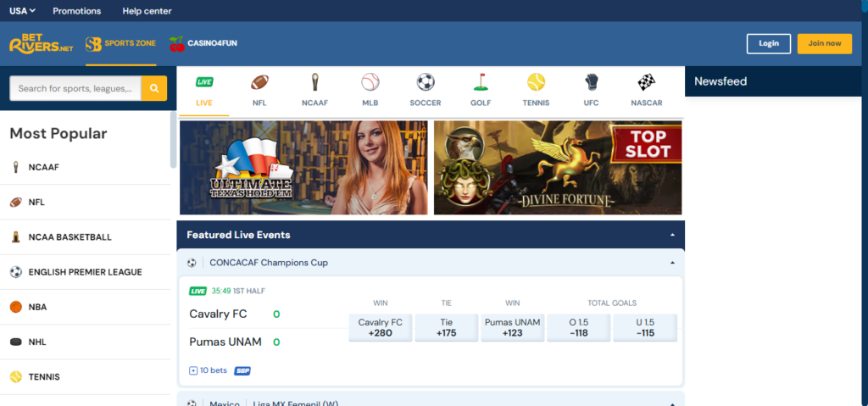Open NFL football icon in top sports bar
The width and height of the screenshot is (868, 406).
coord(259,82)
